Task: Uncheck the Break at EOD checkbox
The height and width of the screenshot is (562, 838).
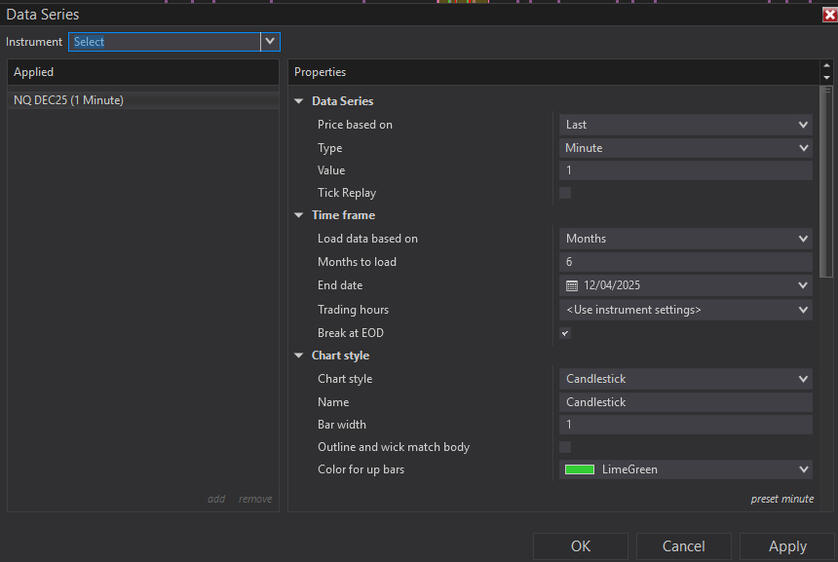Action: pos(565,333)
